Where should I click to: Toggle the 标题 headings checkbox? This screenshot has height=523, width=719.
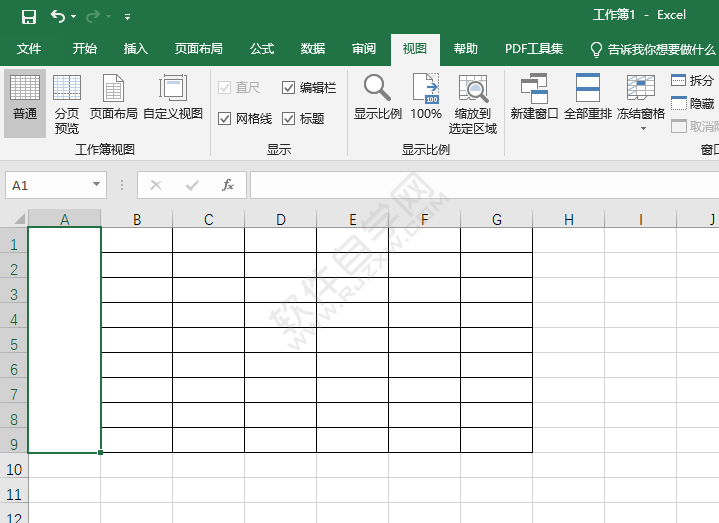[x=303, y=119]
